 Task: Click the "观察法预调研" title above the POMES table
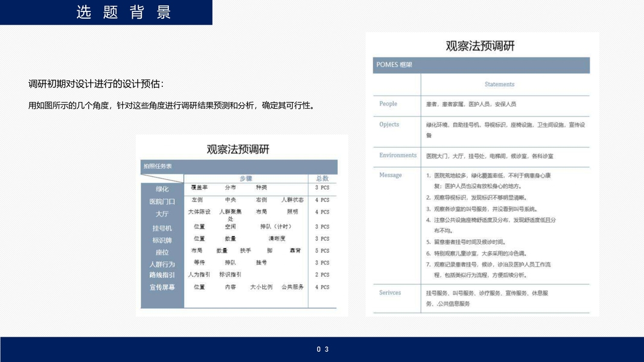point(480,46)
